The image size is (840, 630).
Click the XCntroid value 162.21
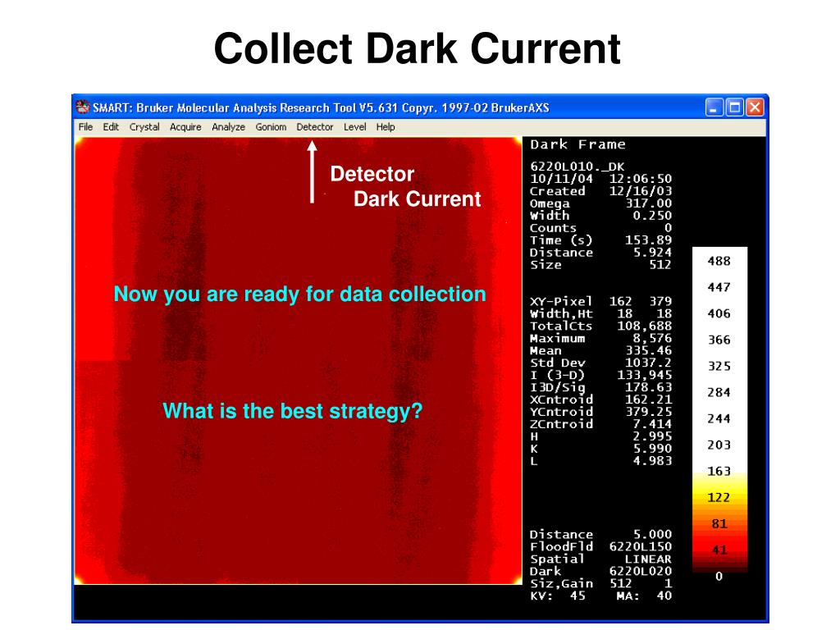(649, 399)
